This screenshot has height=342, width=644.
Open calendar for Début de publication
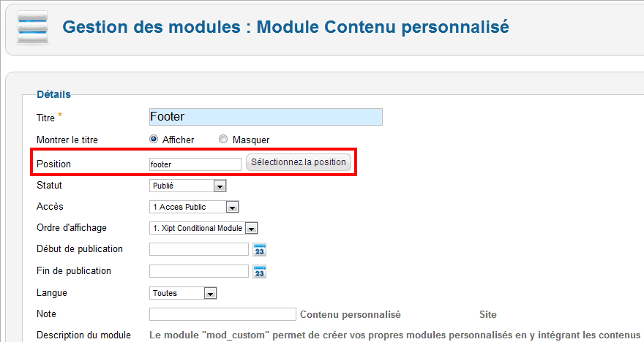coord(260,250)
